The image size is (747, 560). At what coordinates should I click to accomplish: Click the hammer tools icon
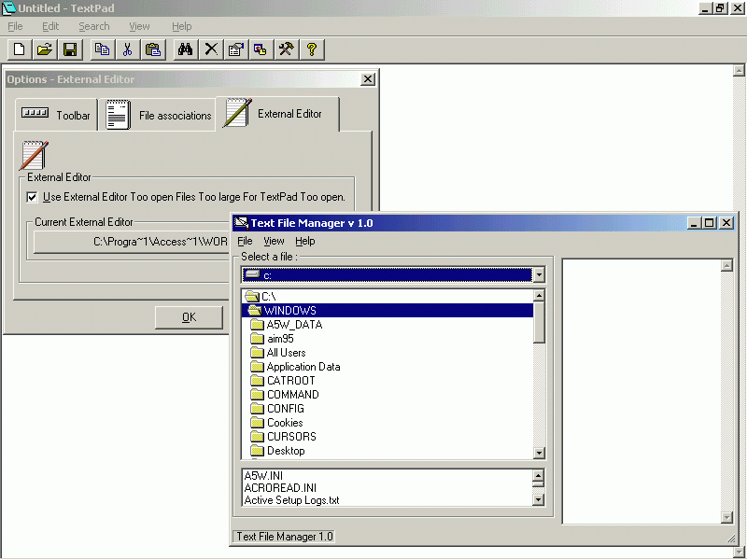pyautogui.click(x=287, y=49)
